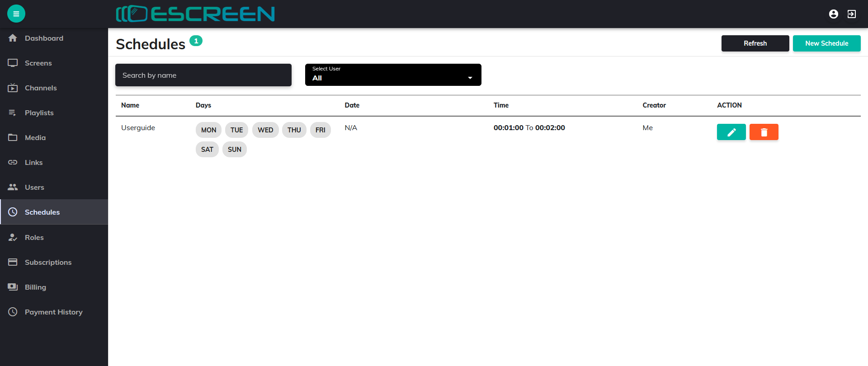Expand the Select User dropdown
This screenshot has height=366, width=868.
pos(393,75)
